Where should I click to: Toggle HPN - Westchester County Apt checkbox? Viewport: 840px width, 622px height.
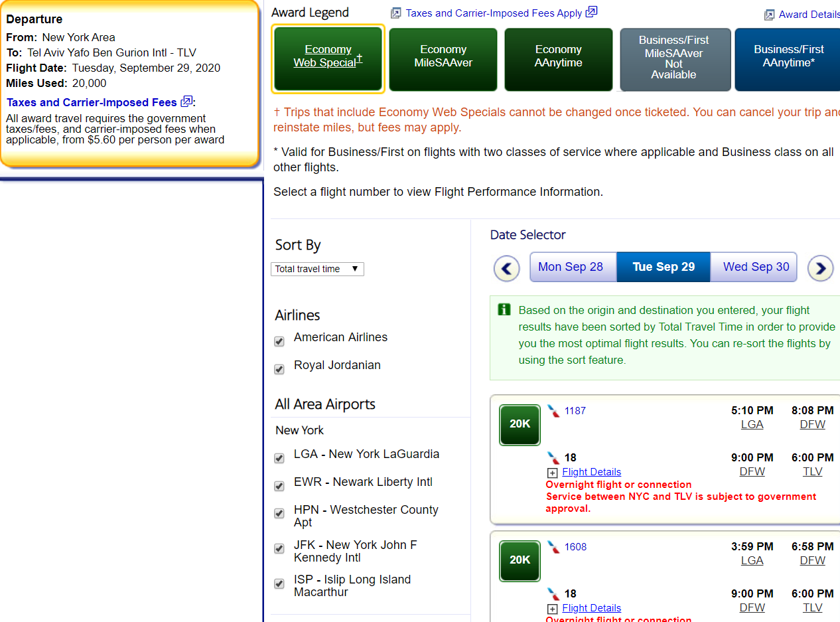point(279,514)
